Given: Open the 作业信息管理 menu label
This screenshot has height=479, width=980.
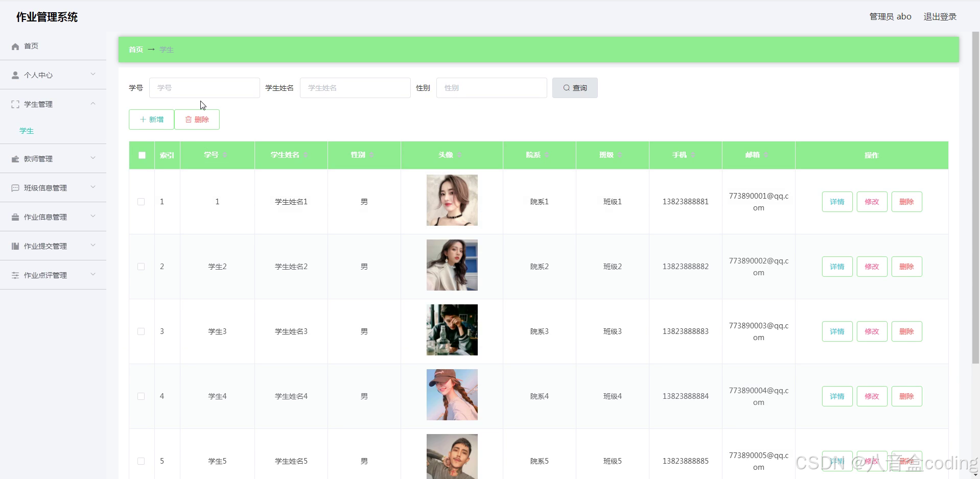Looking at the screenshot, I should tap(45, 217).
